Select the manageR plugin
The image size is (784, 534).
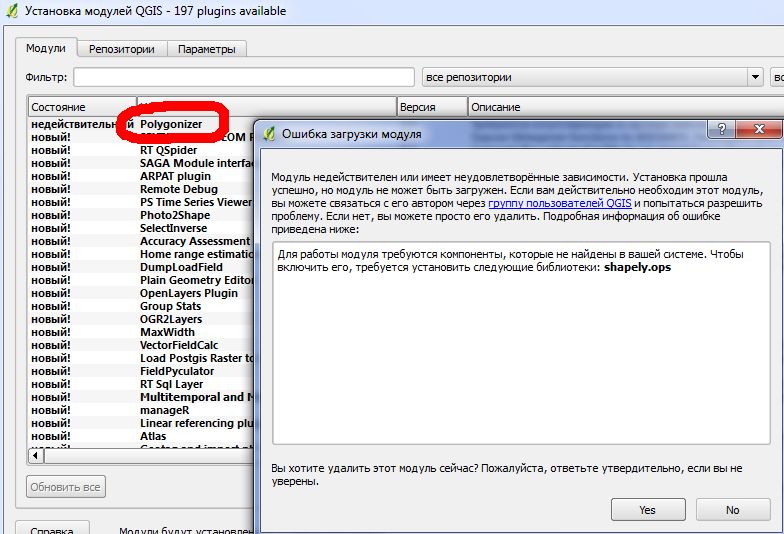tap(165, 410)
